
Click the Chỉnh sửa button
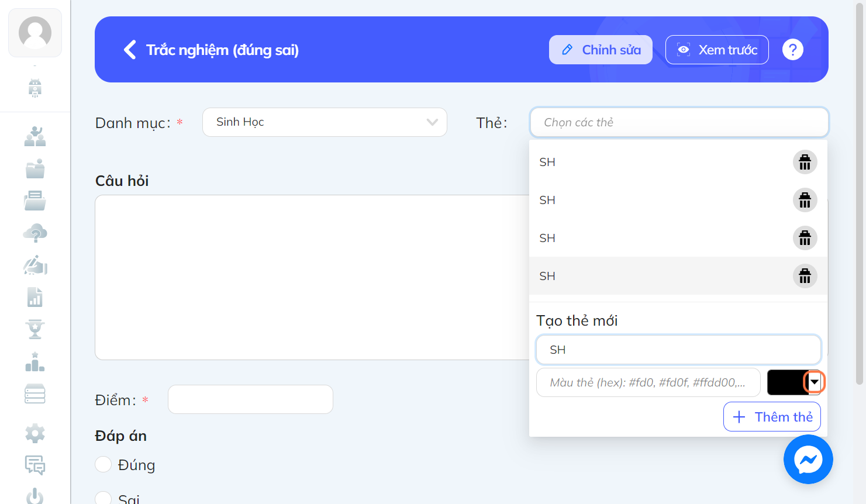(x=601, y=50)
